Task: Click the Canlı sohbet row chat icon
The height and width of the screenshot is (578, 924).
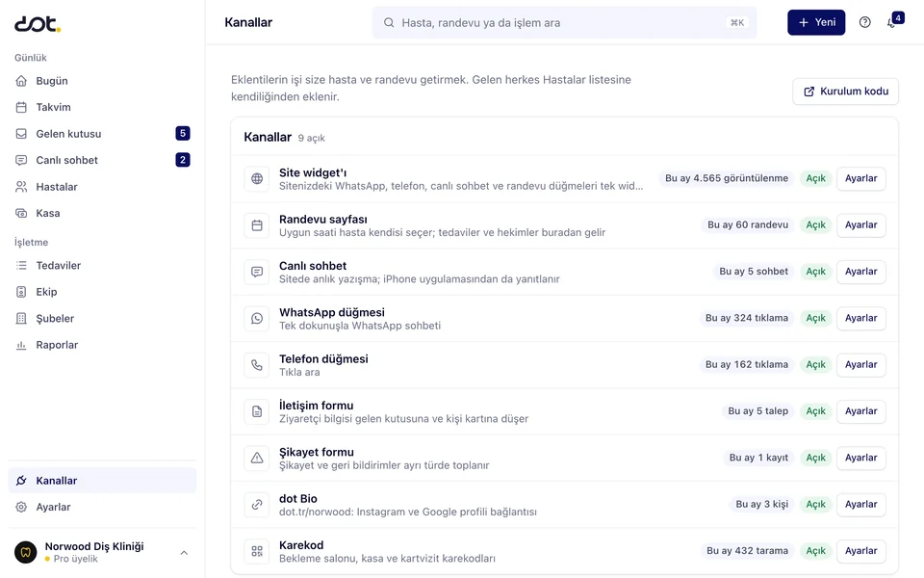Action: coord(257,272)
